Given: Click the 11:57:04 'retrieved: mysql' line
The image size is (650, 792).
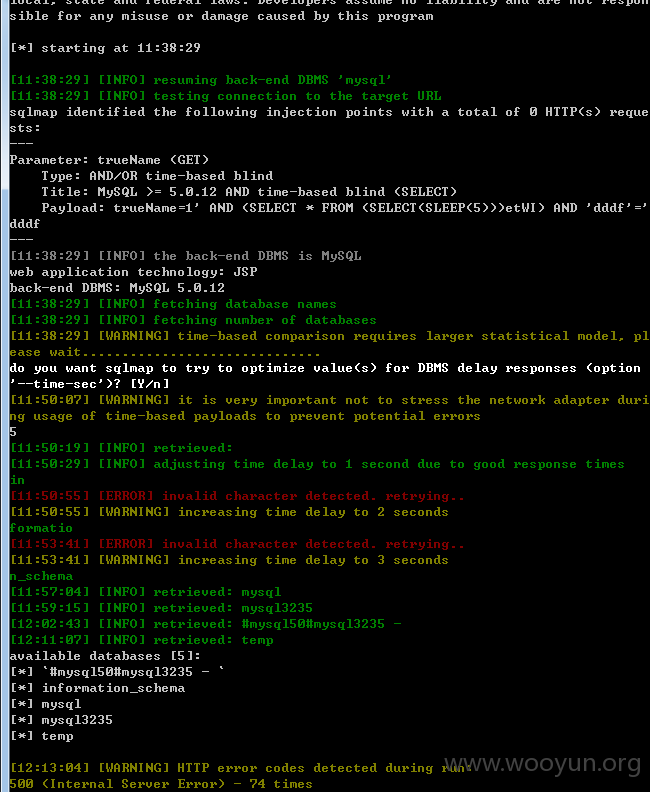Looking at the screenshot, I should pos(145,592).
